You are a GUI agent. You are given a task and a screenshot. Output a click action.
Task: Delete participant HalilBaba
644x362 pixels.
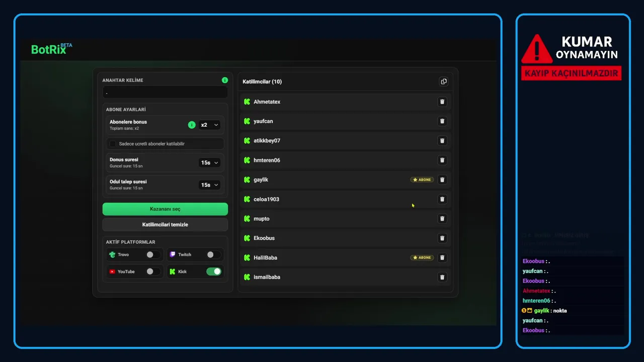tap(442, 257)
